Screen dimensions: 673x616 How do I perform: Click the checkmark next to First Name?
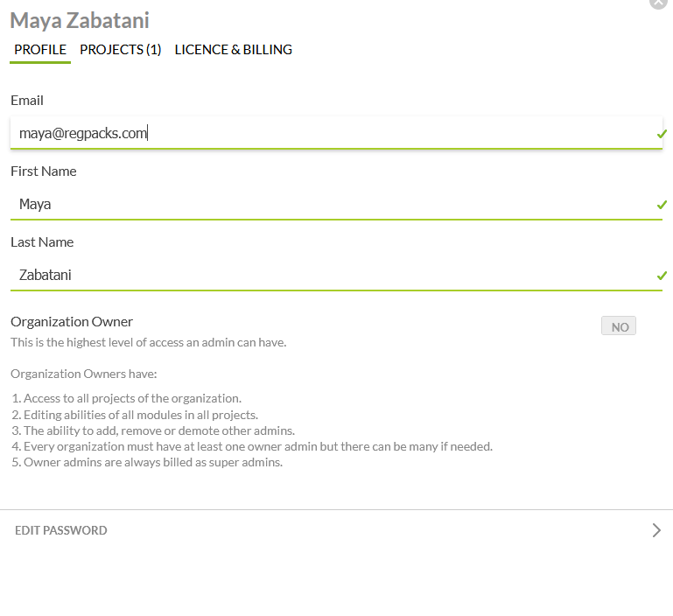[662, 205]
